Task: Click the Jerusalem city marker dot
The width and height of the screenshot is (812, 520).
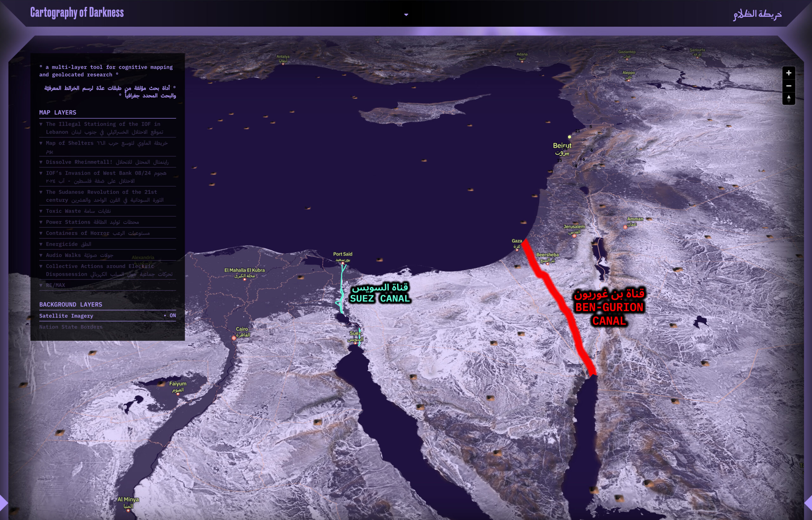Action: click(x=574, y=236)
